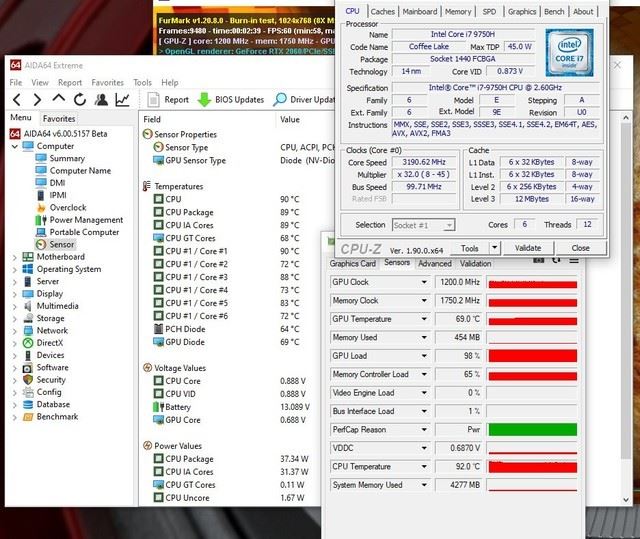Open the Help menu in AIDA64
This screenshot has height=539, width=640.
click(x=170, y=82)
